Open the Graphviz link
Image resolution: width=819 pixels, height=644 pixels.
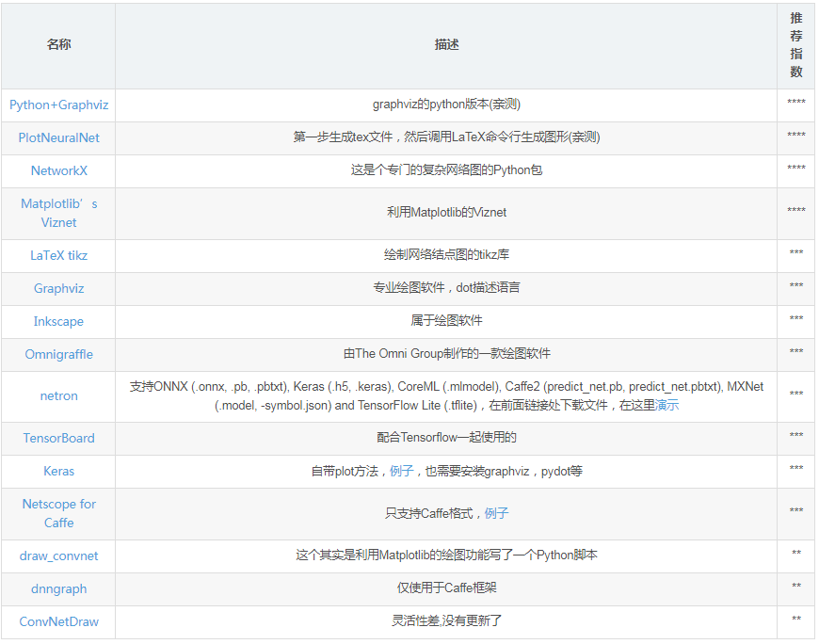(58, 288)
